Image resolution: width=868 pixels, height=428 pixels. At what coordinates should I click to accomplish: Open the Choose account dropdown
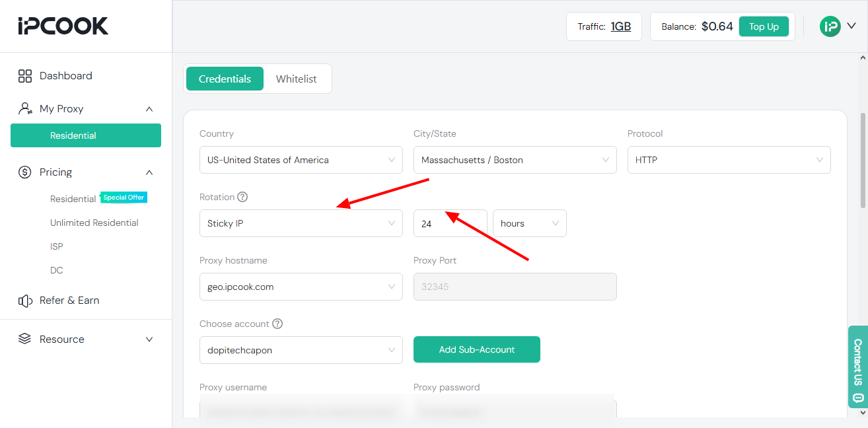[301, 350]
